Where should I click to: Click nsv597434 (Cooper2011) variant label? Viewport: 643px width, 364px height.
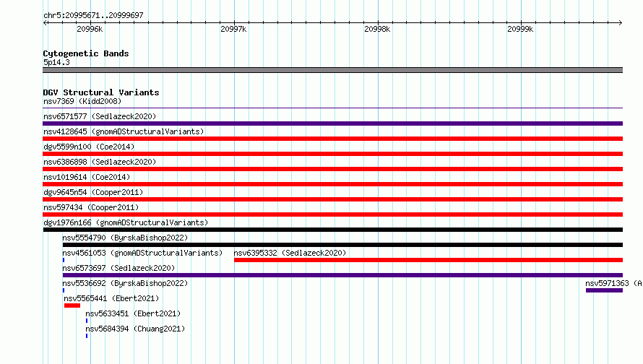point(91,207)
